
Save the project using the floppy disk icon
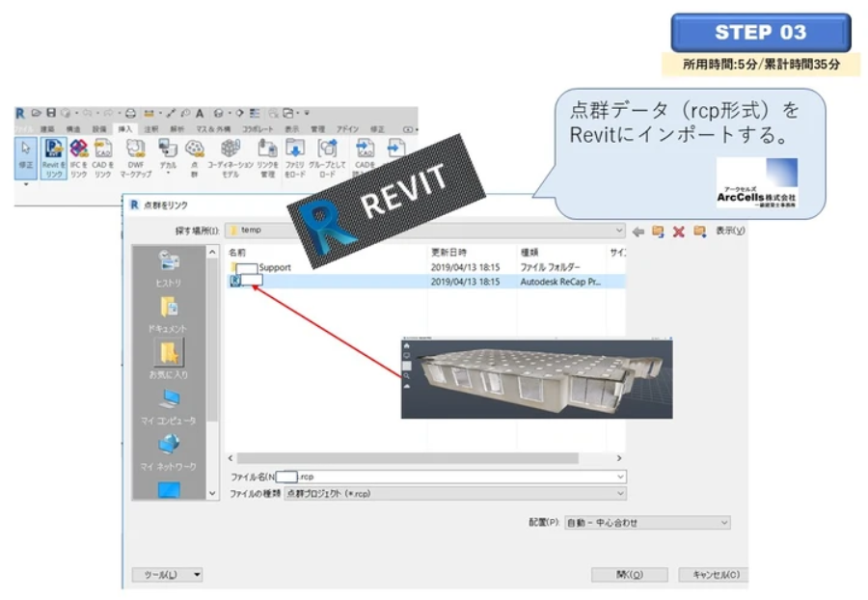(x=51, y=113)
